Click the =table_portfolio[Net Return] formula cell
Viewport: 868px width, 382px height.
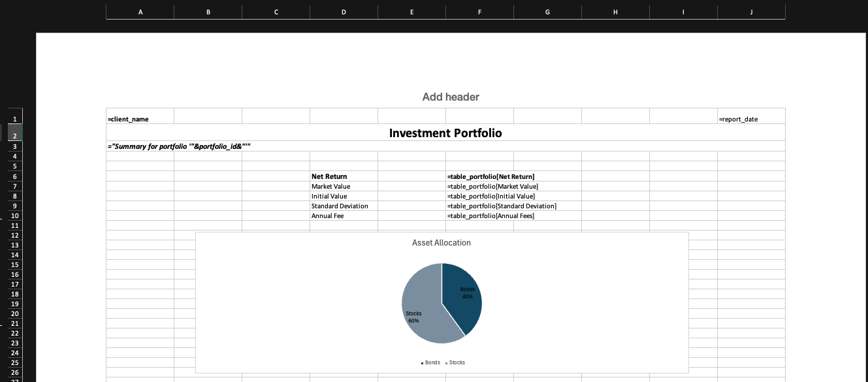pyautogui.click(x=491, y=176)
